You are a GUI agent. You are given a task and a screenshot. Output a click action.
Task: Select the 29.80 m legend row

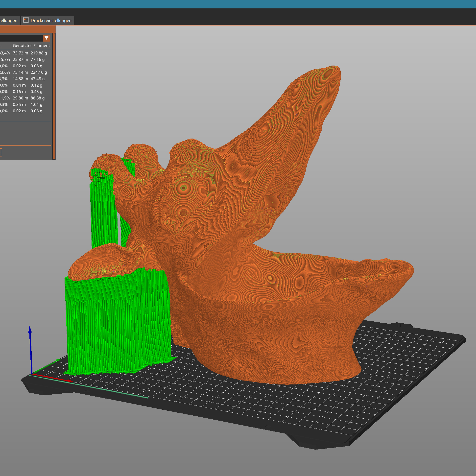20,98
